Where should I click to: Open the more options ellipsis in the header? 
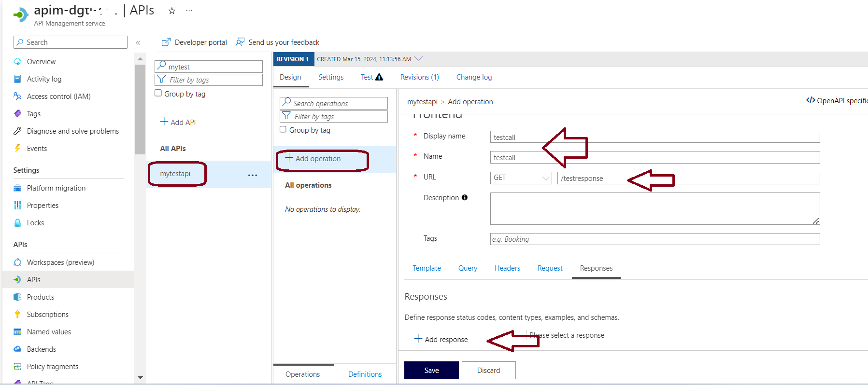coord(189,11)
